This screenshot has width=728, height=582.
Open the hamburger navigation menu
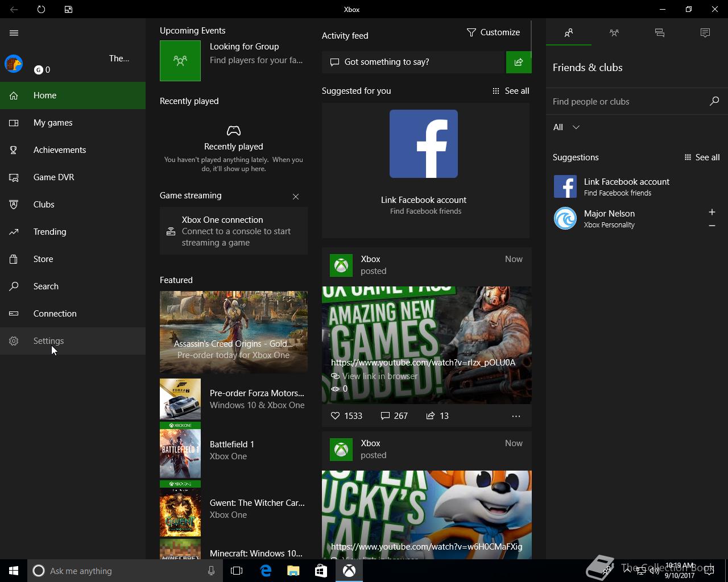point(14,33)
